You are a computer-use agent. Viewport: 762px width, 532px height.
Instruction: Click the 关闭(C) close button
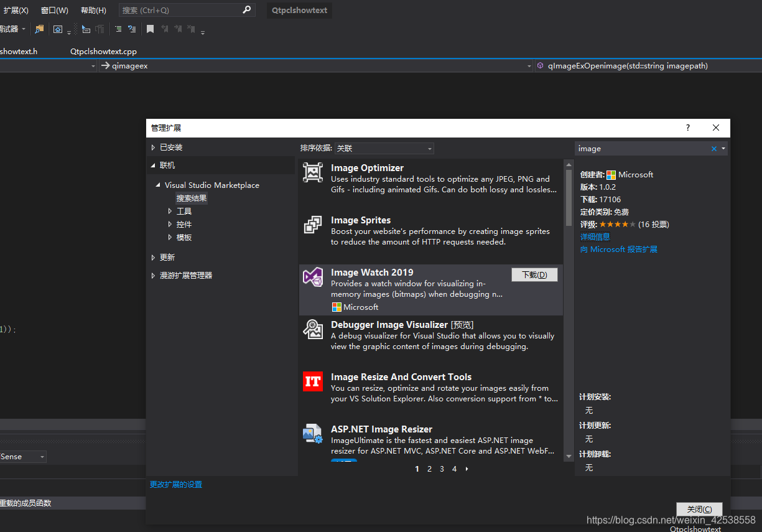coord(699,510)
